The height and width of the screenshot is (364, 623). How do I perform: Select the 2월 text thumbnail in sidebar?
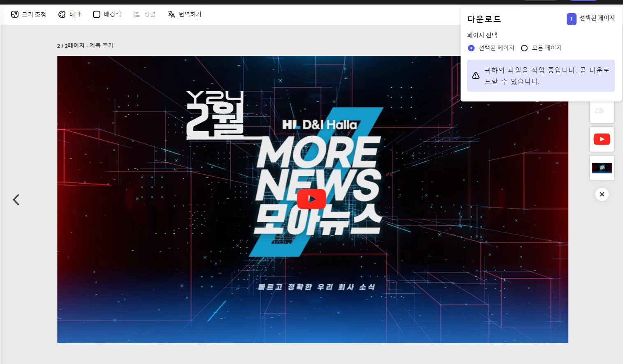click(x=602, y=112)
